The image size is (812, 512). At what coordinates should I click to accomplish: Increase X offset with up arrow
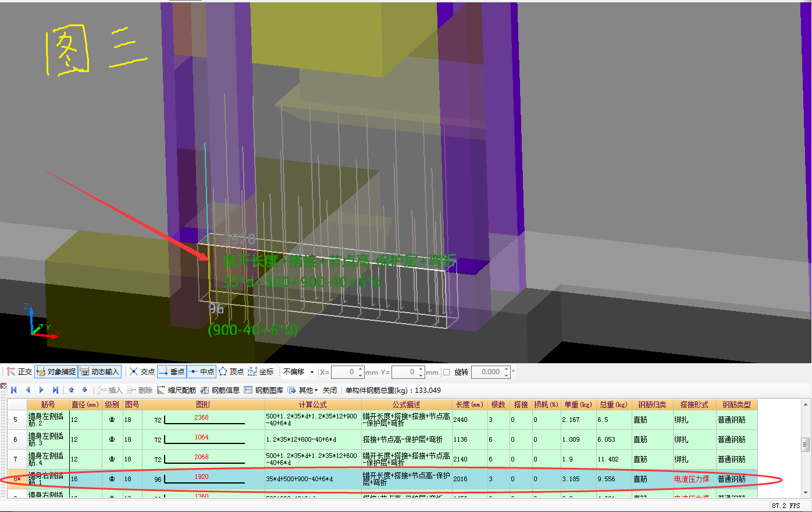[361, 369]
